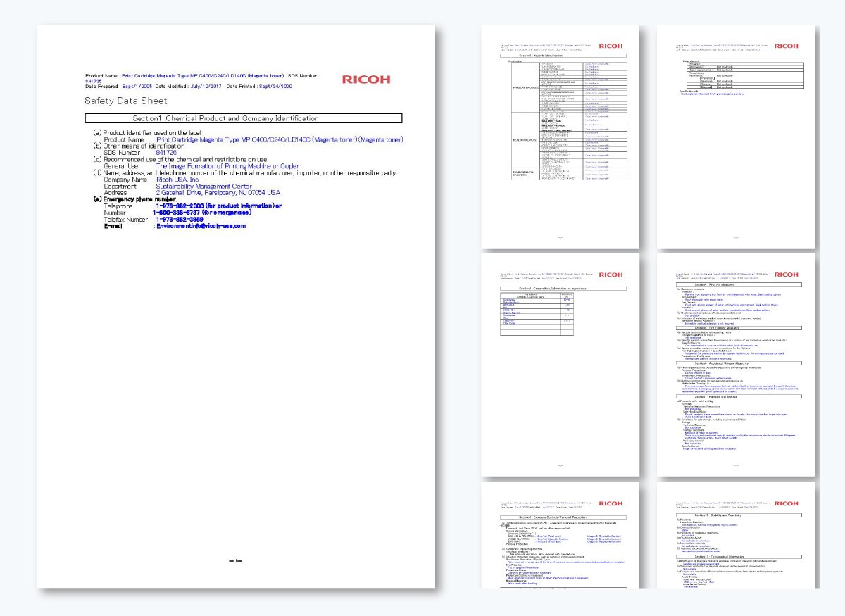845x616 pixels.
Task: Open the Label element page thumbnail
Action: tap(736, 137)
